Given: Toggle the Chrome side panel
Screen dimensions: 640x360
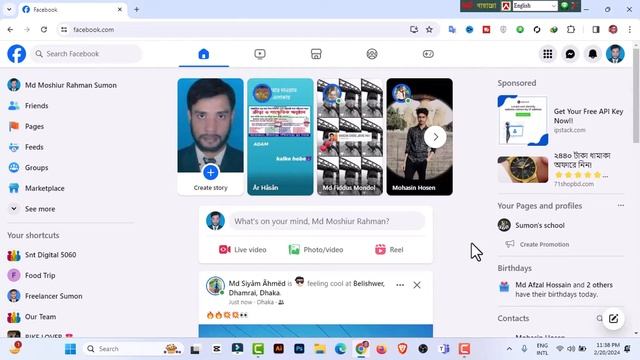Looking at the screenshot, I should click(596, 29).
